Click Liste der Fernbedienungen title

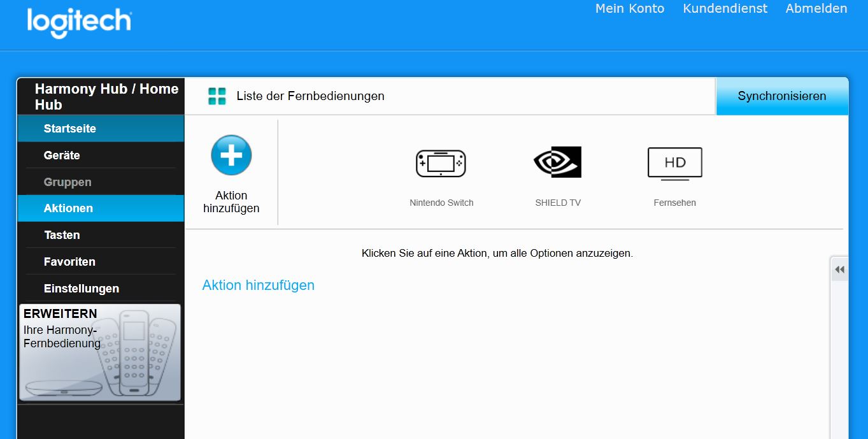pyautogui.click(x=310, y=96)
